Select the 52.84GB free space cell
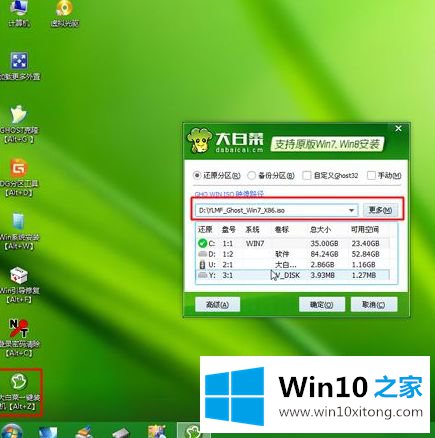Viewport: 435px width, 438px height. click(366, 254)
